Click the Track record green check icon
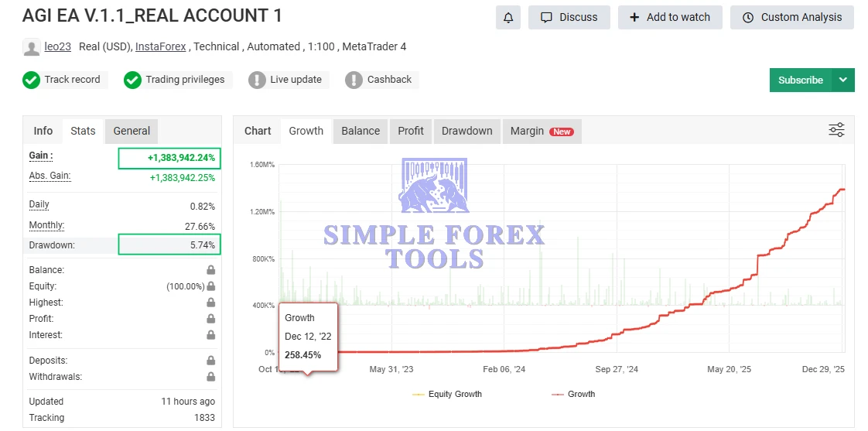The height and width of the screenshot is (431, 868). (x=31, y=80)
